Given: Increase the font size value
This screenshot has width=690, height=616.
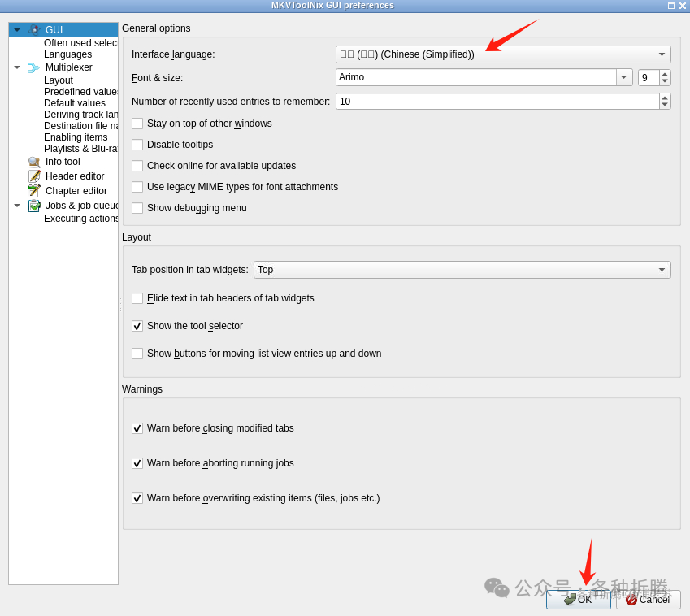Looking at the screenshot, I should (665, 73).
